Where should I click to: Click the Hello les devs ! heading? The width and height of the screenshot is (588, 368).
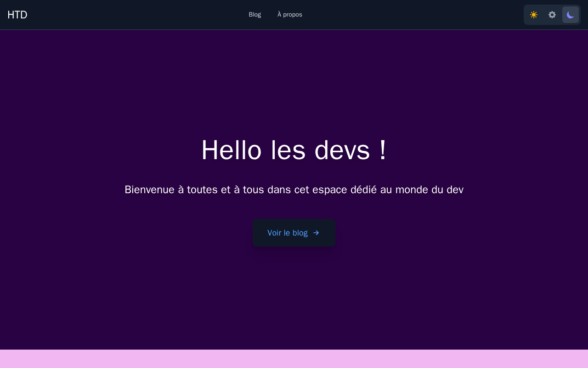coord(294,150)
